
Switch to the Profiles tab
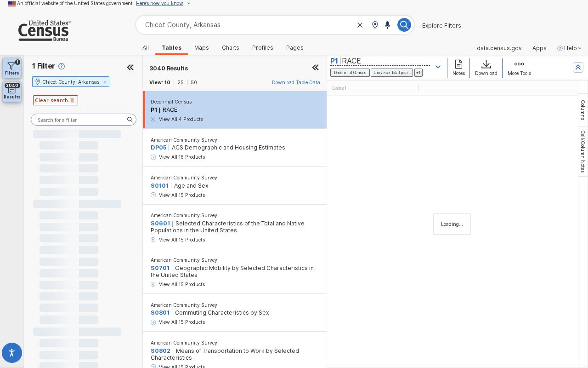(263, 48)
